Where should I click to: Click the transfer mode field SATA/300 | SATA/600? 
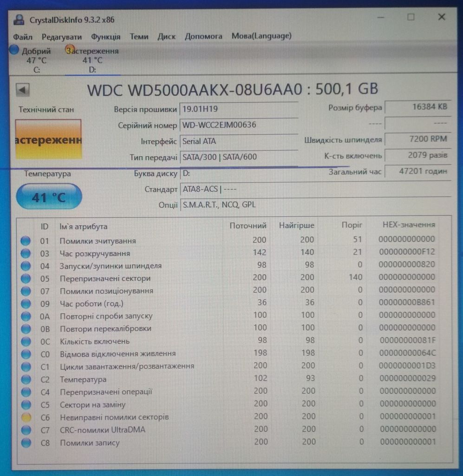click(239, 157)
